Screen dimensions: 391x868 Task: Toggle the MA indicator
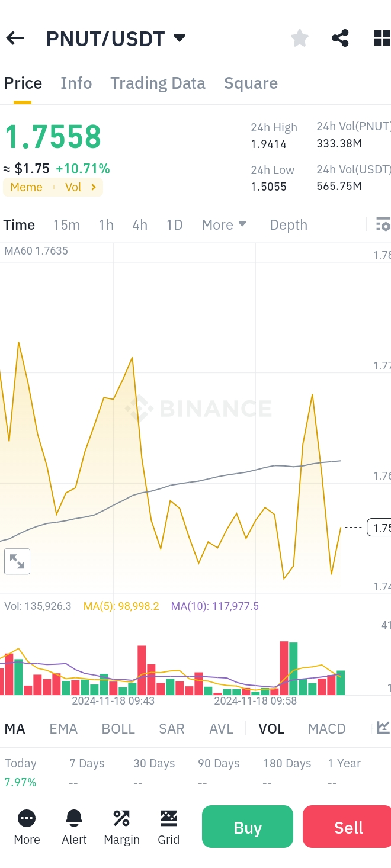pos(15,728)
